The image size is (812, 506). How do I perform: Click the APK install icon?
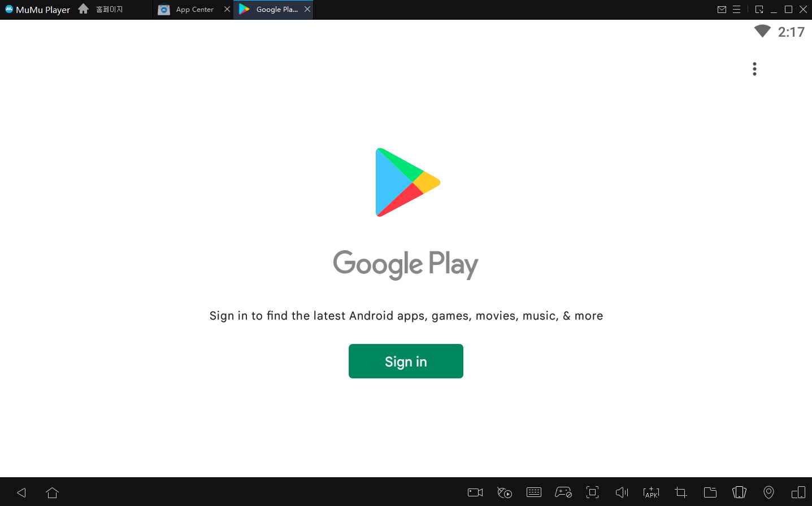pos(651,492)
